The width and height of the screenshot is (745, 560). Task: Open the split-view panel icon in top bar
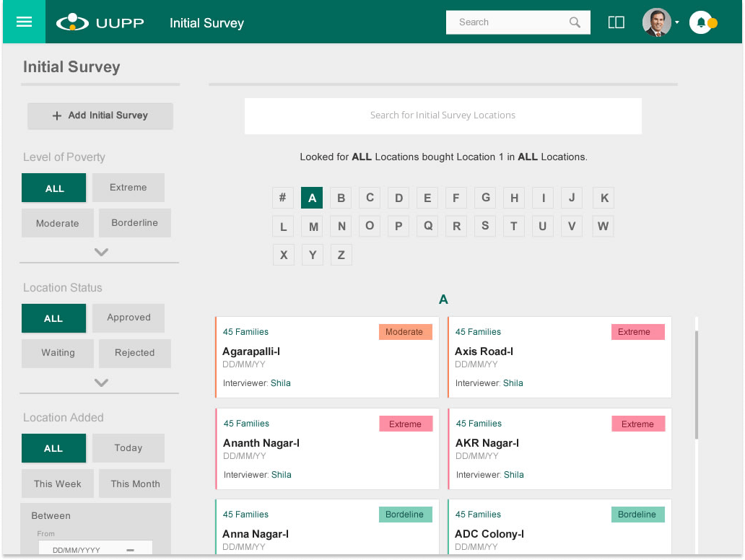tap(616, 22)
